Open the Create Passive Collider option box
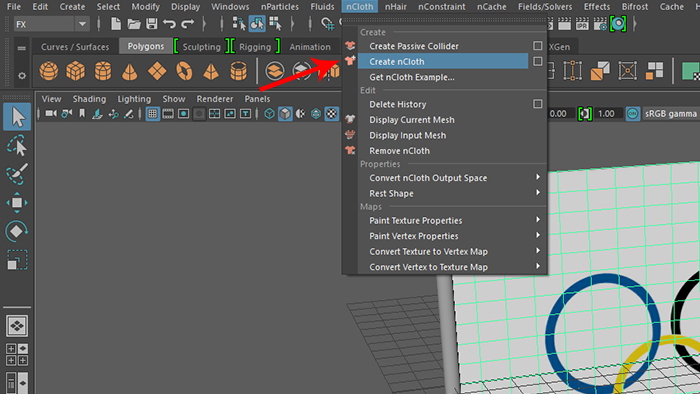This screenshot has height=394, width=700. 538,46
